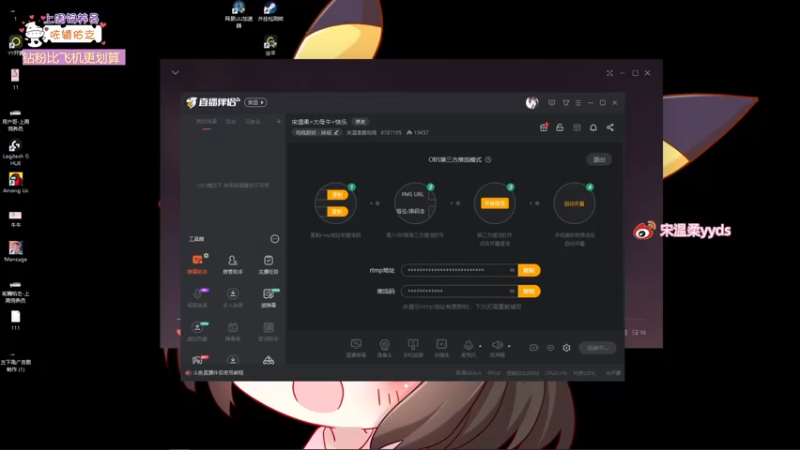Viewport: 800px width, 450px height.
Task: Click the microphone icon in bottom bar
Action: tap(468, 345)
